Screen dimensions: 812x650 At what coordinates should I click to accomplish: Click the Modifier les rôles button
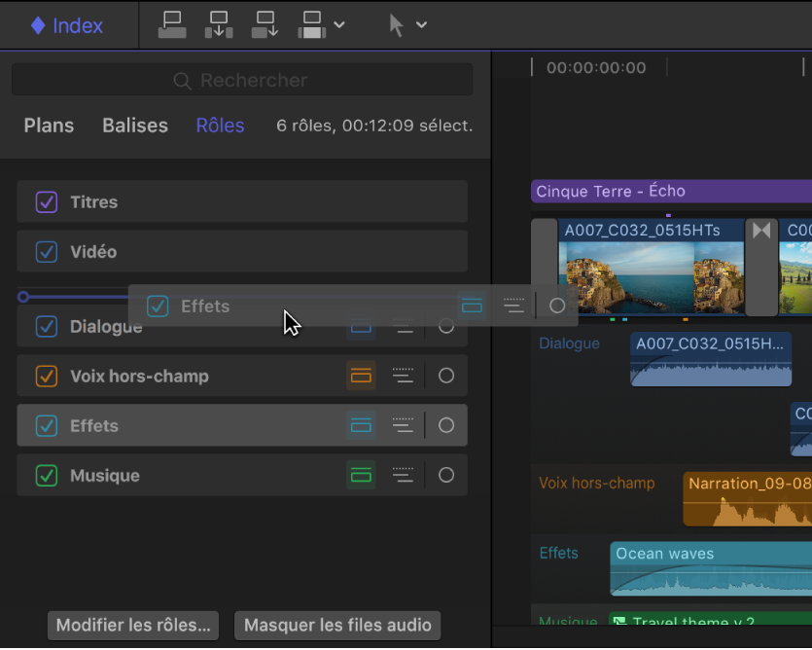point(133,625)
